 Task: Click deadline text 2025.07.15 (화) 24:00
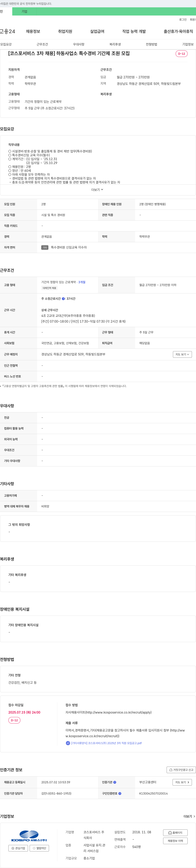tap(24, 712)
